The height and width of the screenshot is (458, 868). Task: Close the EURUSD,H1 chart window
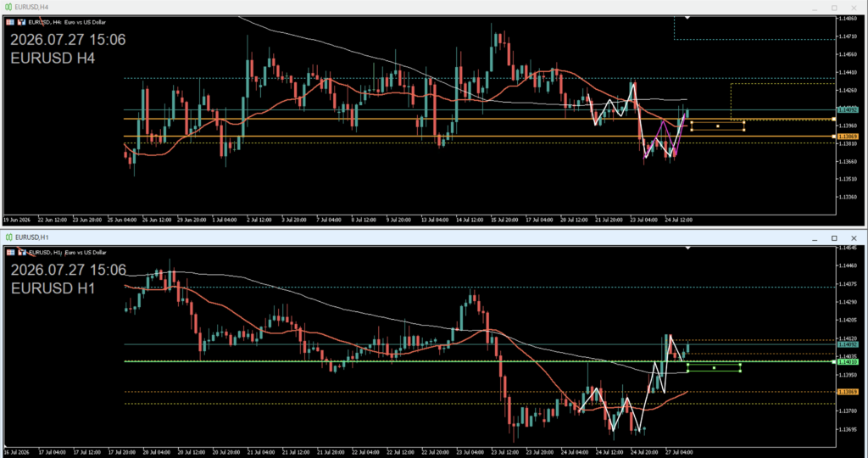854,238
